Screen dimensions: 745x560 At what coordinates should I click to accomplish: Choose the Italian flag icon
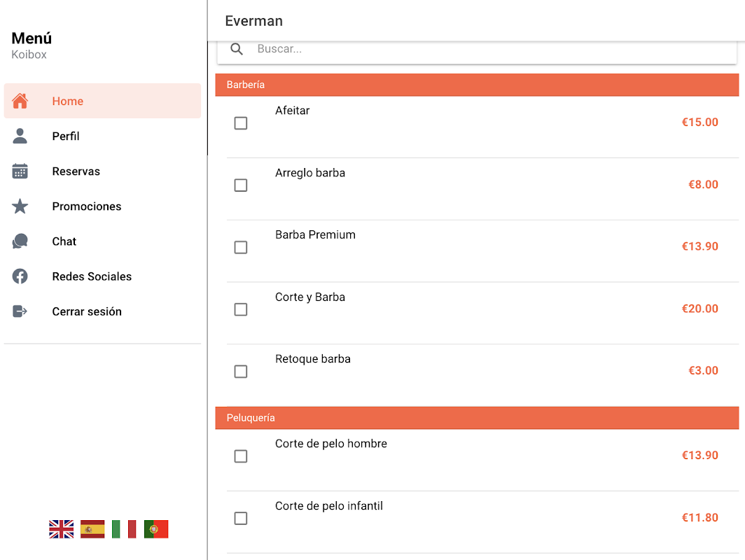click(x=124, y=529)
